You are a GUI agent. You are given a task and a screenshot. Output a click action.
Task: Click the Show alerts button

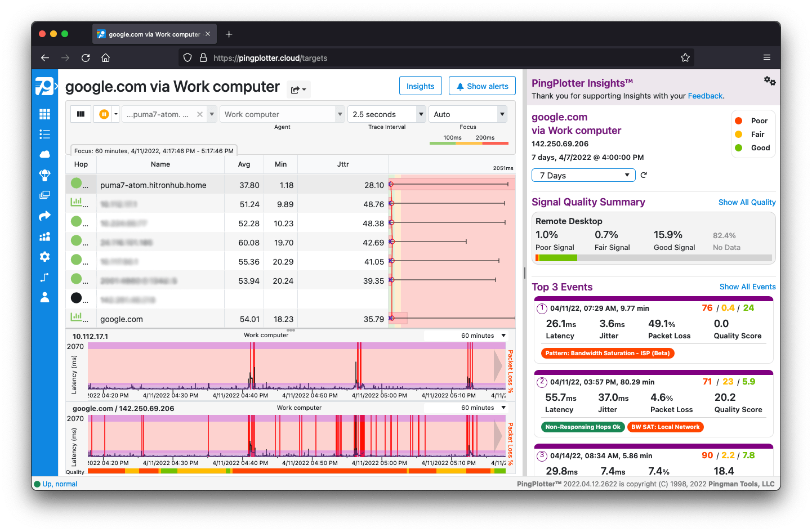482,86
